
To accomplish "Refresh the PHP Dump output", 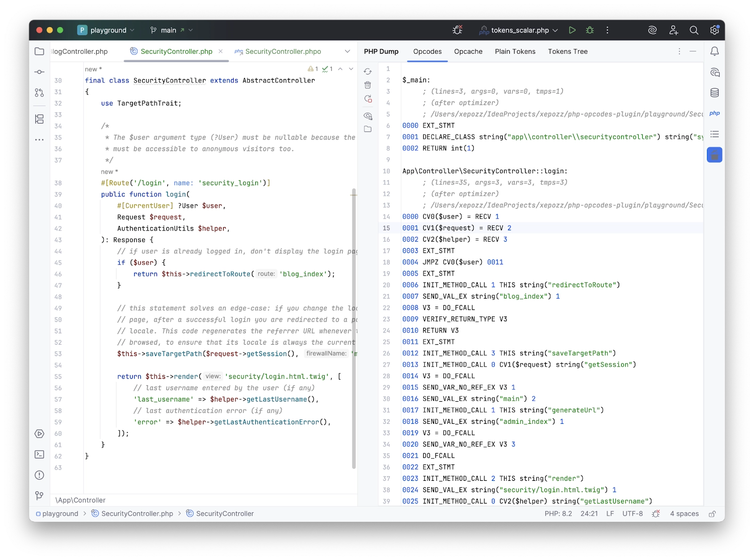I will (368, 71).
